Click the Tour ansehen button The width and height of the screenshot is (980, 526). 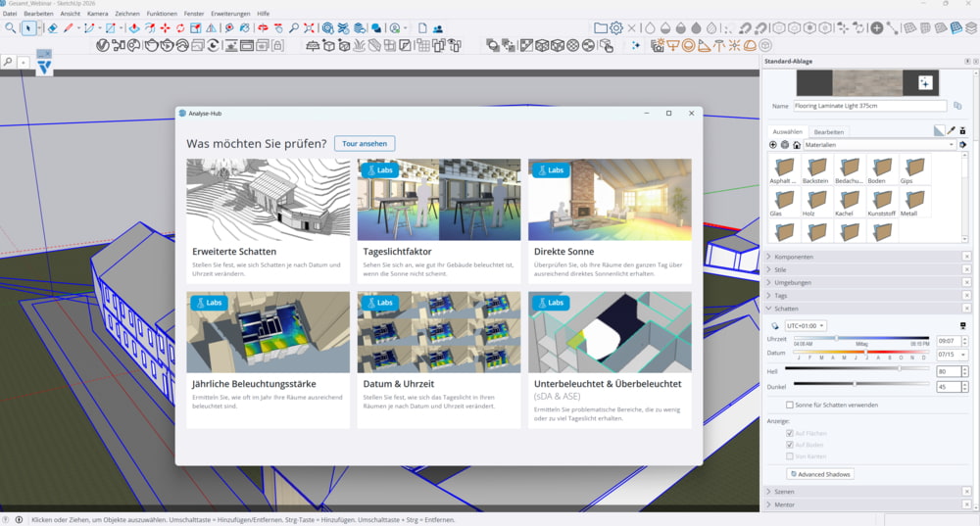click(x=365, y=144)
